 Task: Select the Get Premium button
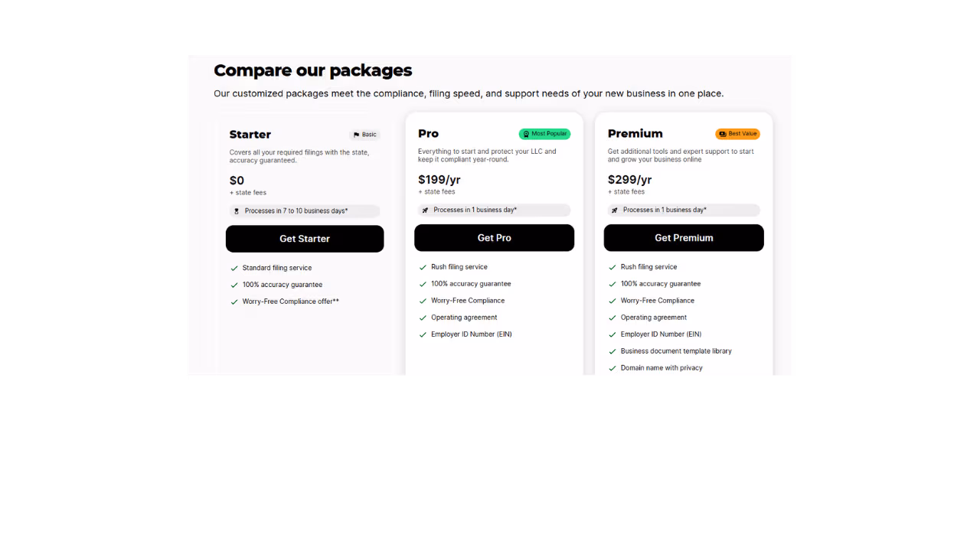point(684,238)
